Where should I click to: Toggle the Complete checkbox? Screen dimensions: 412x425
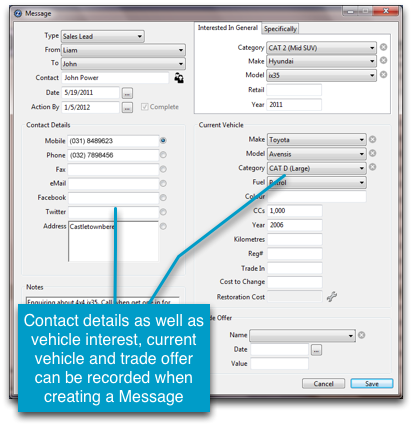144,107
